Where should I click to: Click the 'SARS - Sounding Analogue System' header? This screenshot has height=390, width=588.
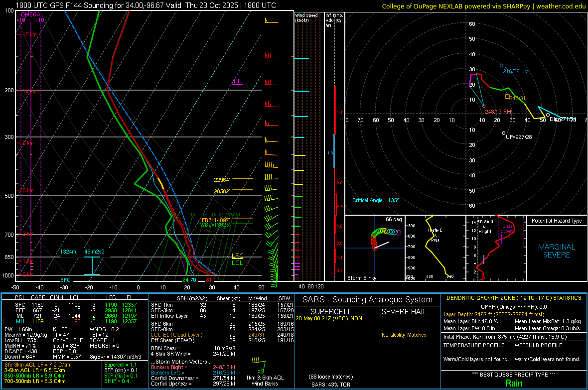click(368, 300)
